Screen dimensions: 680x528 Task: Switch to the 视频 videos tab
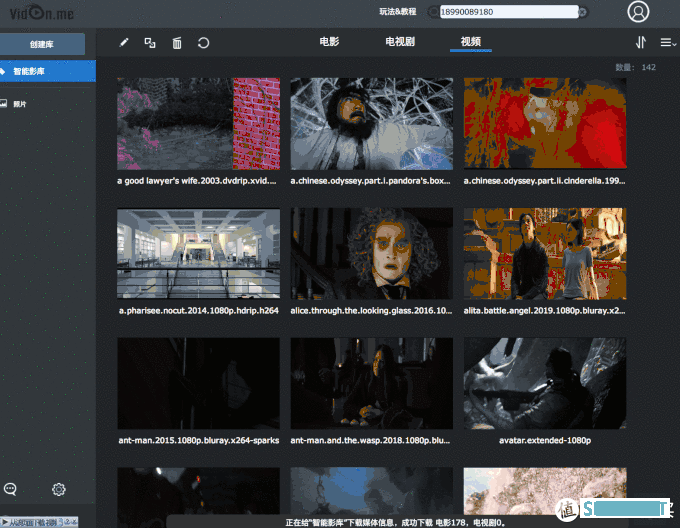pos(471,42)
